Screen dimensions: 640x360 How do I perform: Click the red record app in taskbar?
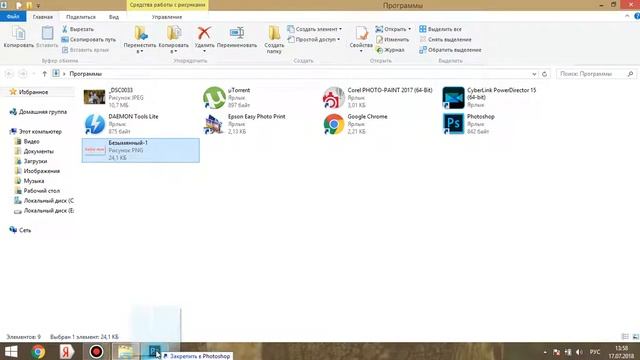coord(96,351)
